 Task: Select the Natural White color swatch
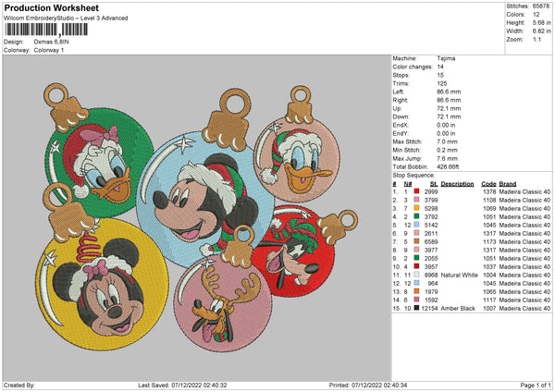click(416, 275)
